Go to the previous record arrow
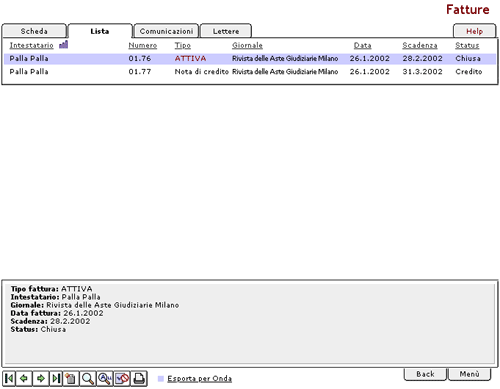Image resolution: width=500 pixels, height=389 pixels. point(24,378)
